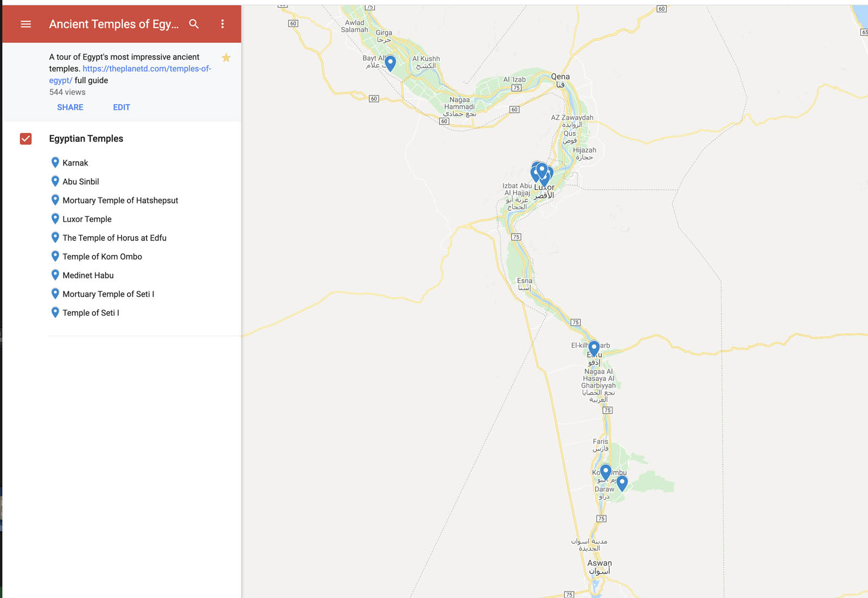Click the Aswan city label on map
The height and width of the screenshot is (598, 868).
[x=599, y=563]
